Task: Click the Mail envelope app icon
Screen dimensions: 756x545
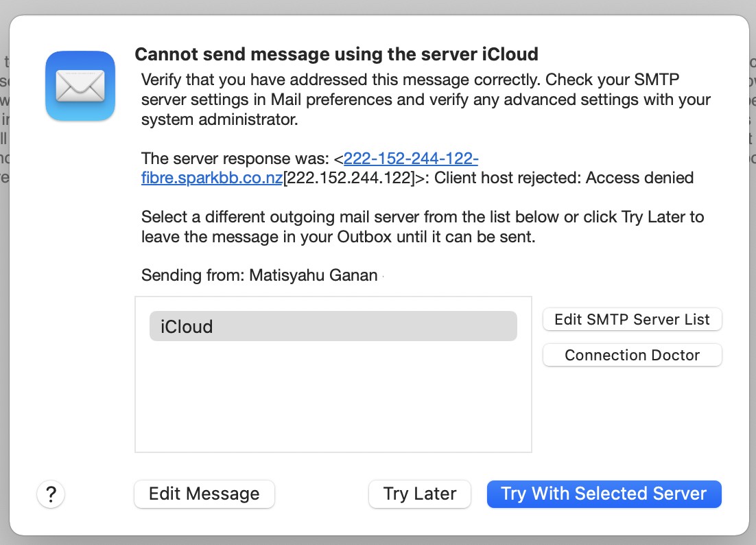Action: pos(80,86)
